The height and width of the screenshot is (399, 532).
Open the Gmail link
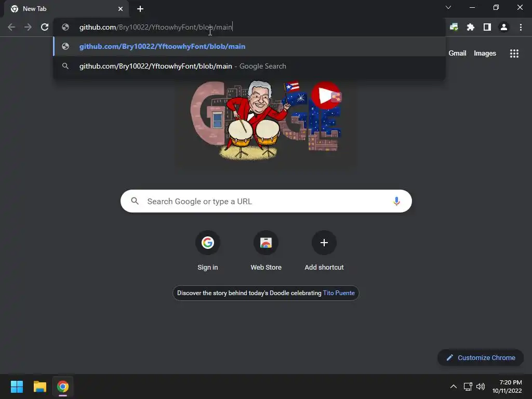(x=457, y=54)
